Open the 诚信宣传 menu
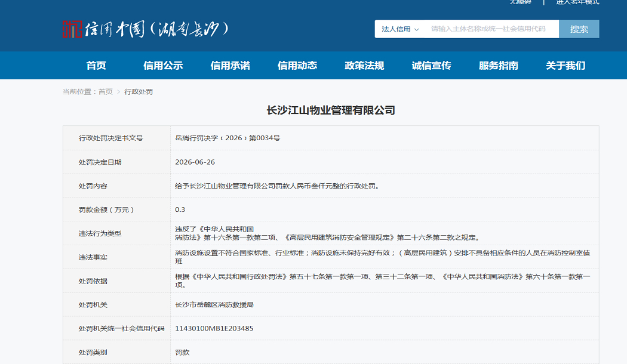627x364 pixels. 432,66
